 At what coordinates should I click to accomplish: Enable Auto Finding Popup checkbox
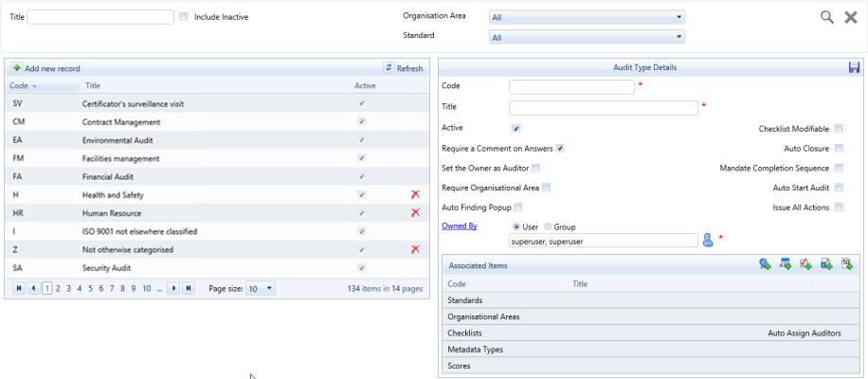518,208
